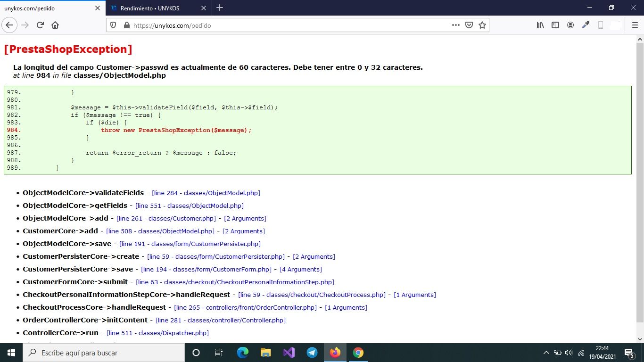Open the Library bookmarks panel

click(540, 25)
